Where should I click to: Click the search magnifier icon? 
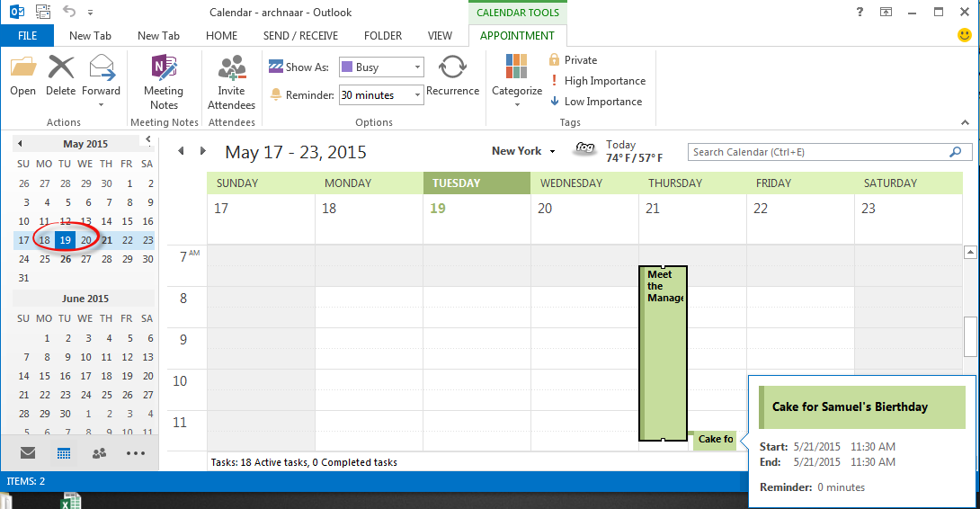956,152
